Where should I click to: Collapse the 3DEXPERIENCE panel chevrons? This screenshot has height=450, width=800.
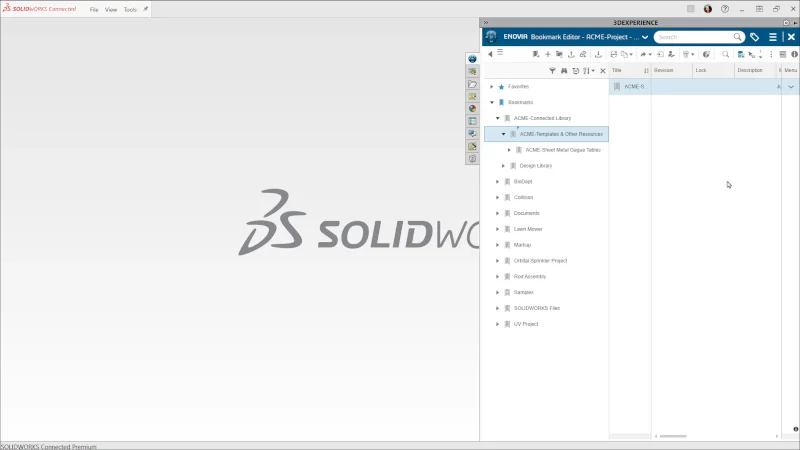[x=486, y=22]
